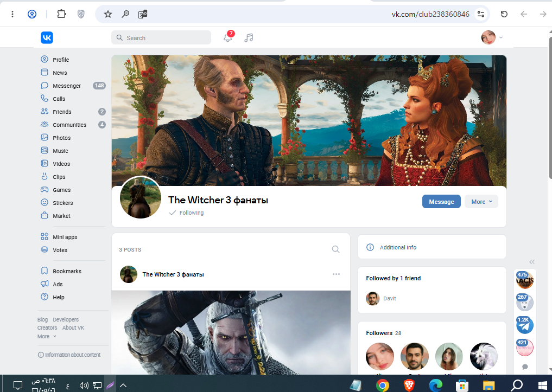Open Brave browser from taskbar
The width and height of the screenshot is (552, 392).
[409, 385]
